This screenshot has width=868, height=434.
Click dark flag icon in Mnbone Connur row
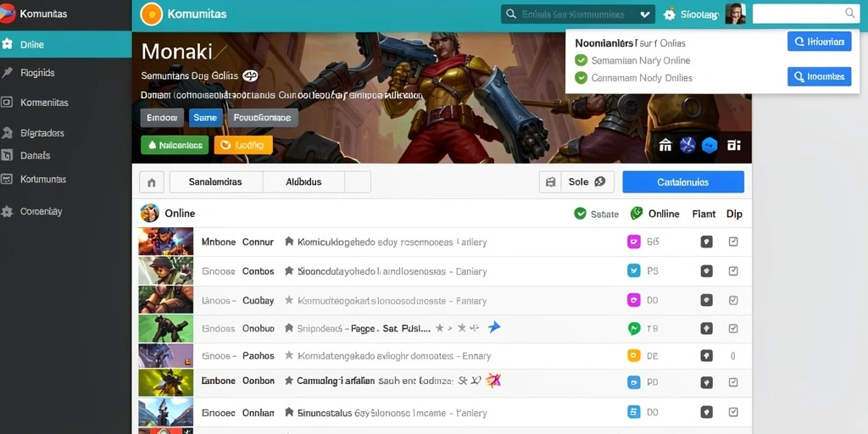tap(706, 242)
